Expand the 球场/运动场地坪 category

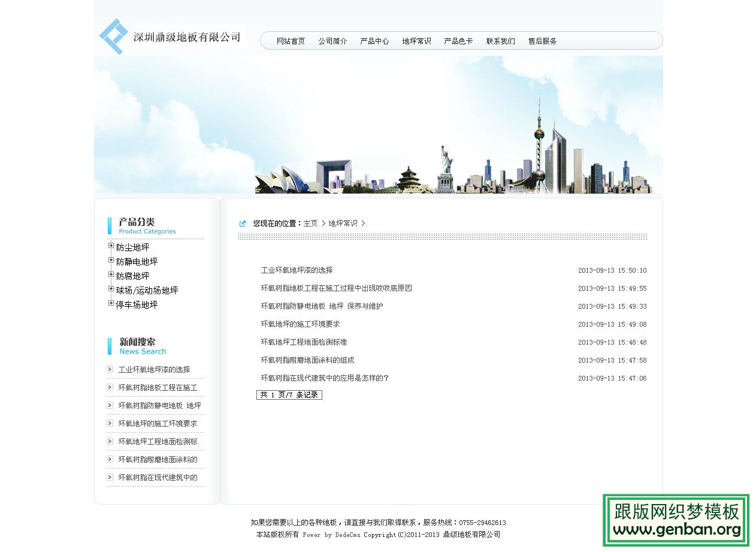[111, 288]
